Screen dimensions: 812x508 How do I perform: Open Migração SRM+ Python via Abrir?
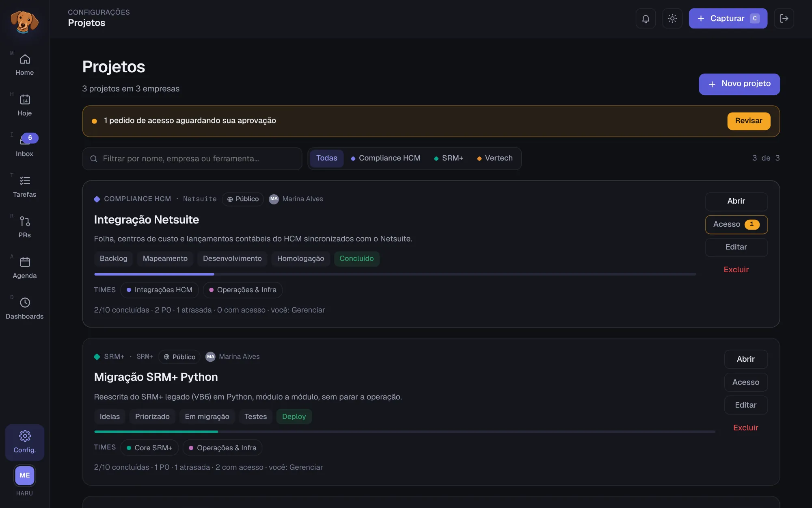click(746, 359)
